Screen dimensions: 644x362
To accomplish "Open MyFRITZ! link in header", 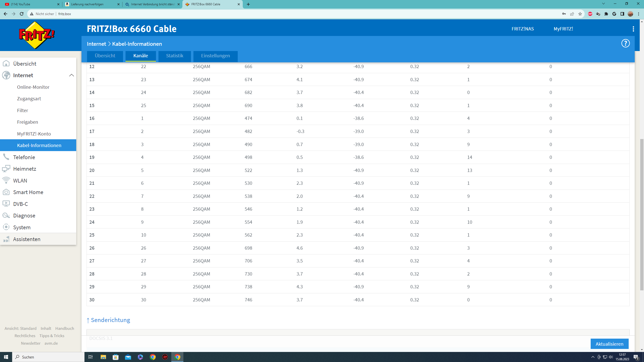I will pos(563,29).
